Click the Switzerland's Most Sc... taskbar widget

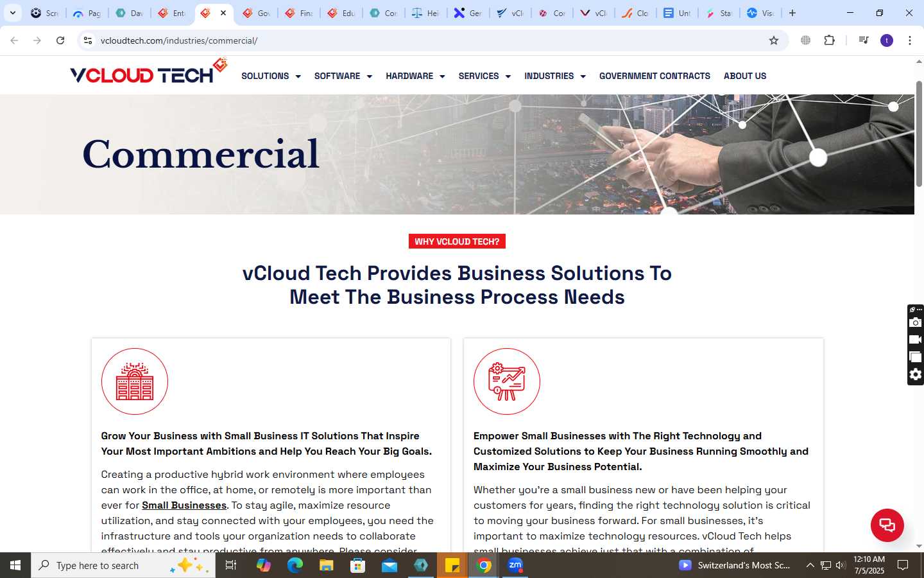(735, 565)
